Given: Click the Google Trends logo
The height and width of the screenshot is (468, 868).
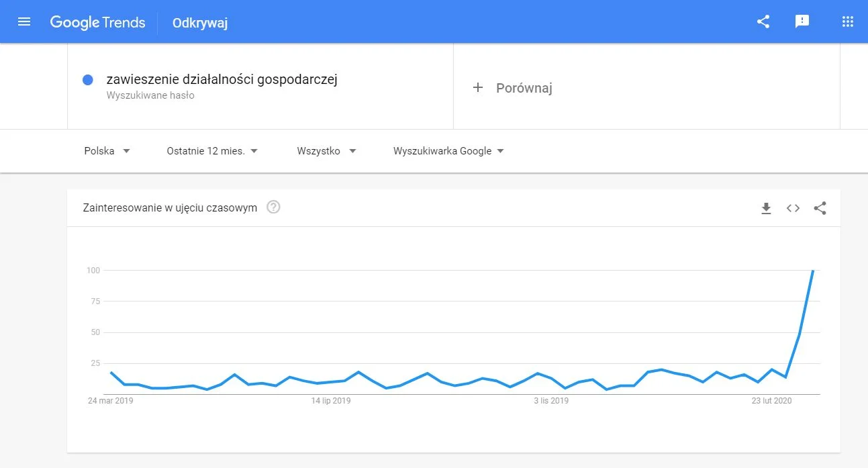Looking at the screenshot, I should pos(97,22).
